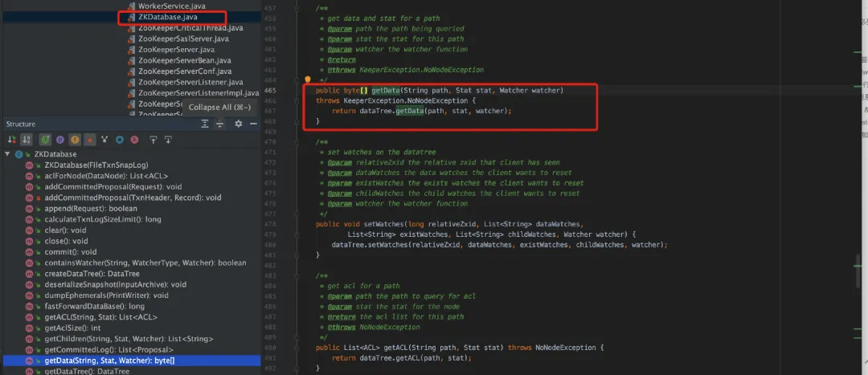Image resolution: width=868 pixels, height=375 pixels.
Task: Collapse the javadoc fold marker at line 457
Action: 297,9
